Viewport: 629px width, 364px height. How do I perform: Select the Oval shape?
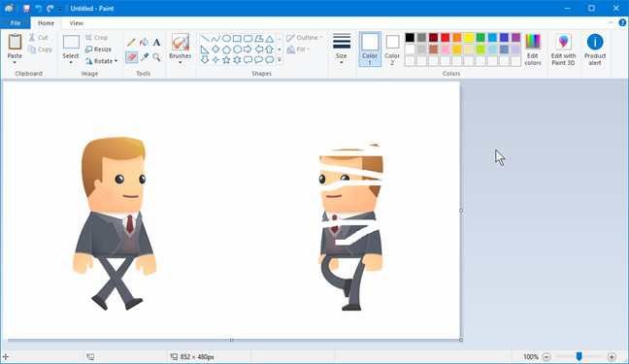tap(226, 39)
